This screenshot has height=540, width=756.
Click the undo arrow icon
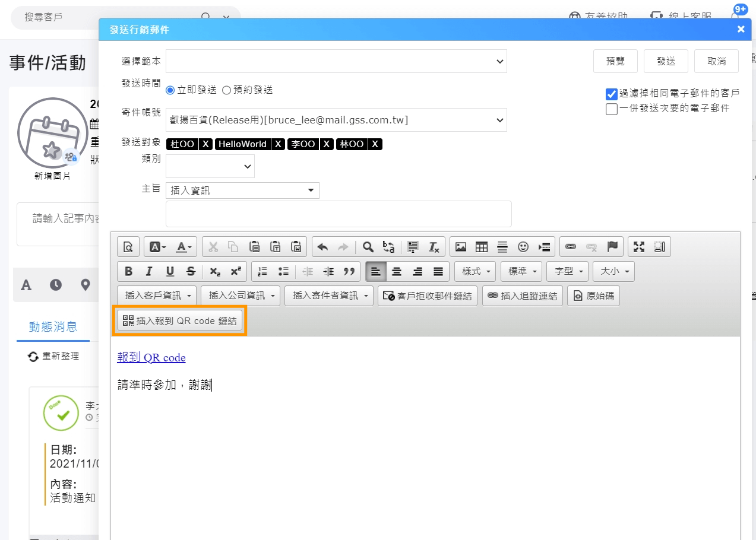coord(322,247)
